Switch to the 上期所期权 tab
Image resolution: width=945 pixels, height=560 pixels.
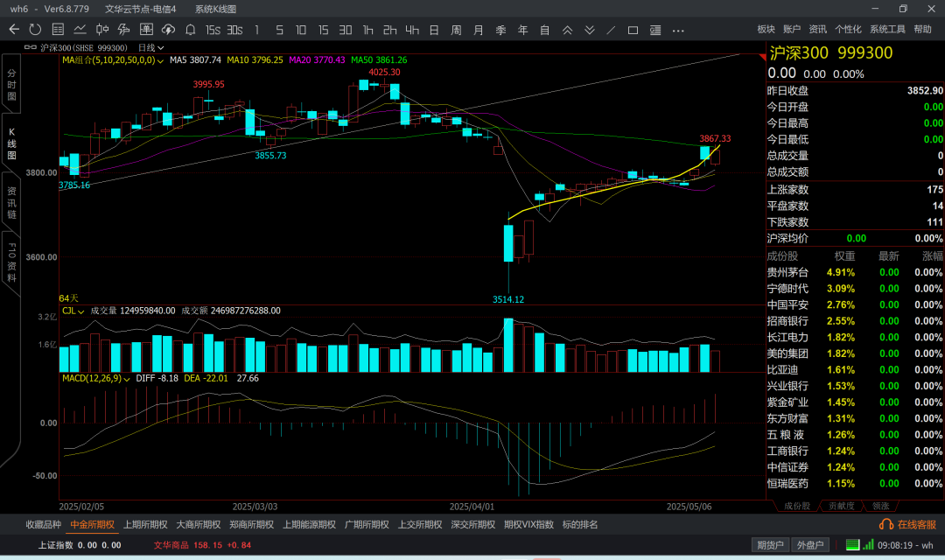(144, 524)
